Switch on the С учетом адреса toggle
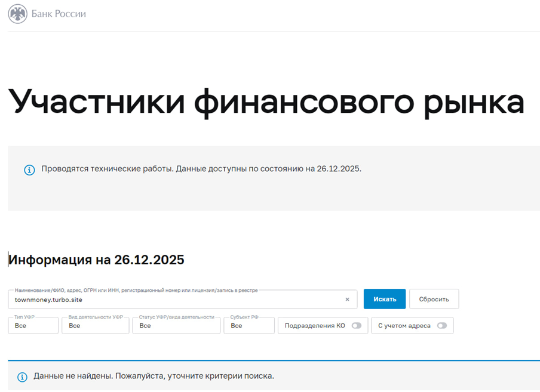Viewport: 540px width, 392px height. (443, 325)
